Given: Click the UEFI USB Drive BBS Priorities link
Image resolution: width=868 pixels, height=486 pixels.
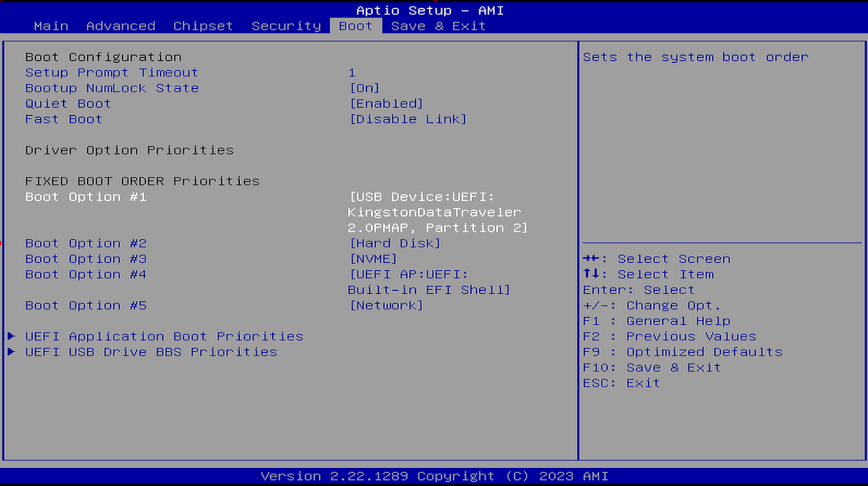Looking at the screenshot, I should click(x=151, y=352).
